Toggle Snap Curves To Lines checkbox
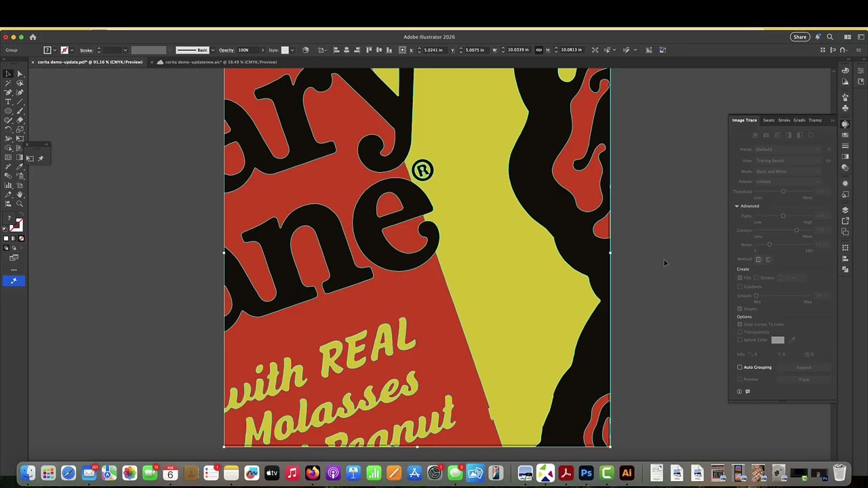 (x=740, y=324)
